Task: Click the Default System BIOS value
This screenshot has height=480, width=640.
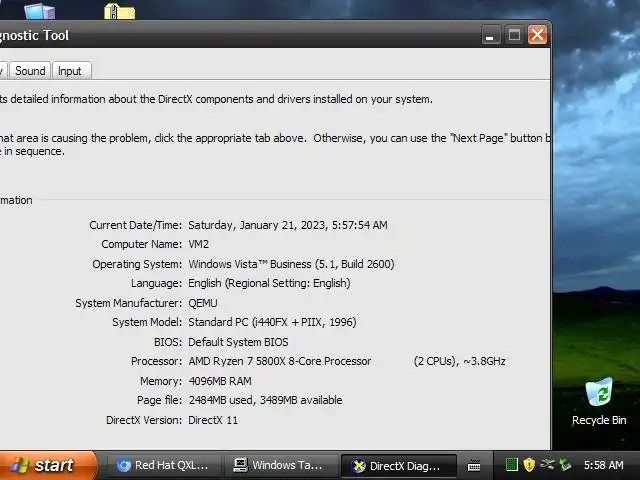Action: pos(238,342)
